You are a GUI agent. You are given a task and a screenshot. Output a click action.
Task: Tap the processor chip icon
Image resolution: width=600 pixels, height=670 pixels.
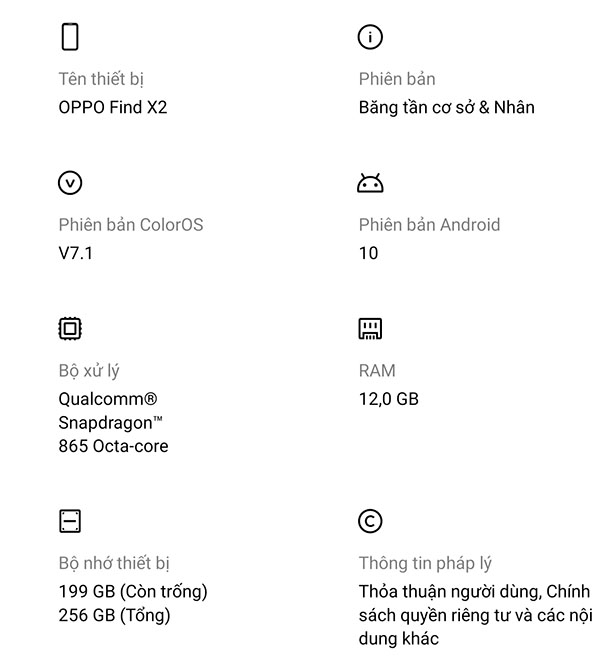(x=70, y=329)
